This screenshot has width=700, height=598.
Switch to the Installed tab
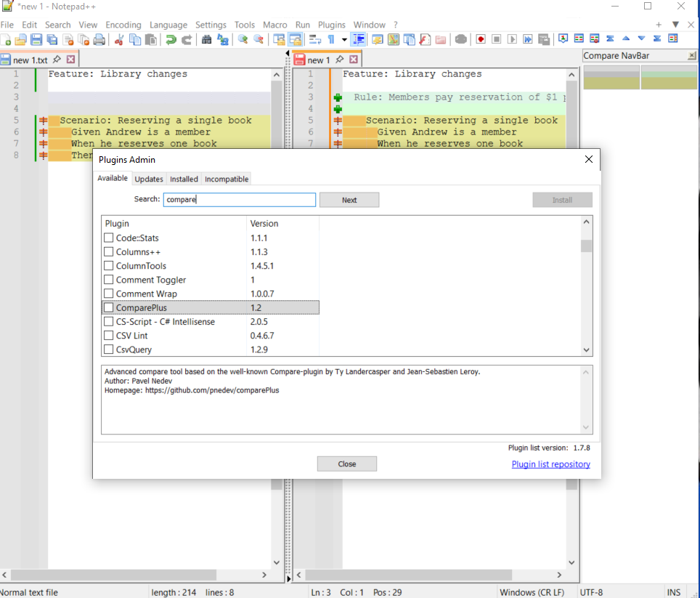[184, 179]
